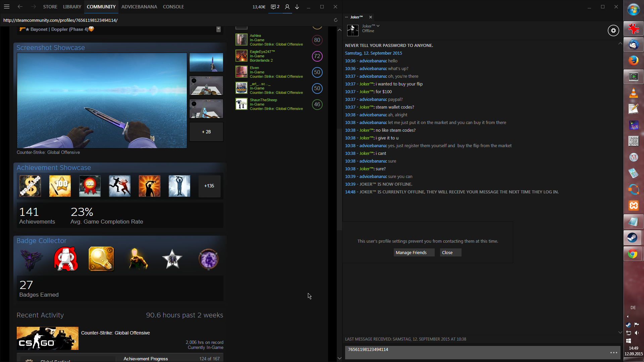Click the chat options three-dots icon
This screenshot has height=362, width=644.
(613, 353)
